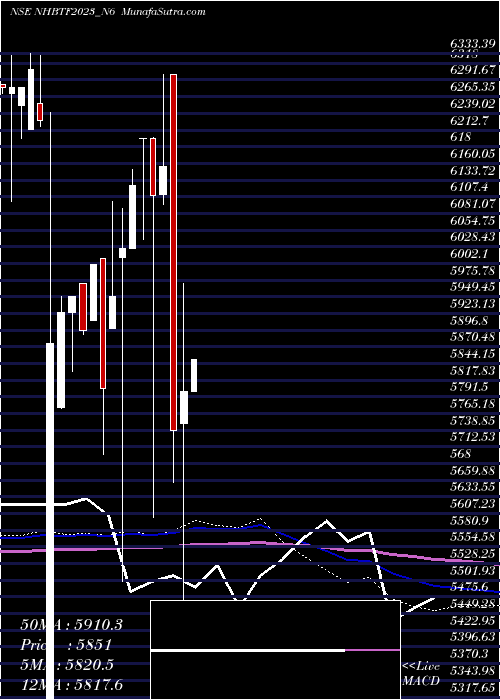This screenshot has width=500, height=700.
Task: Click the 5343.98 price axis label
Action: pyautogui.click(x=472, y=670)
